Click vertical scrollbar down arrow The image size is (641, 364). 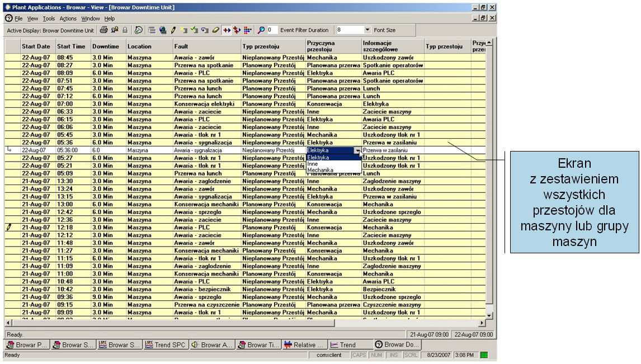489,316
